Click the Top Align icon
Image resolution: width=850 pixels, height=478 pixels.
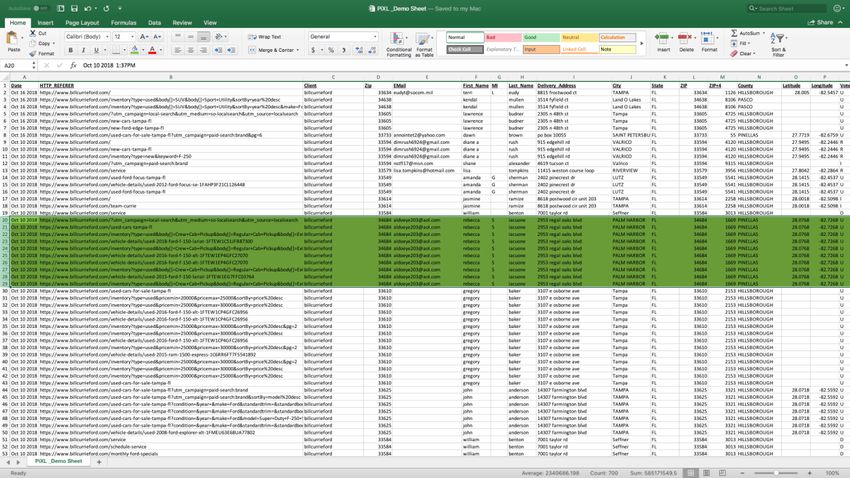(x=177, y=36)
